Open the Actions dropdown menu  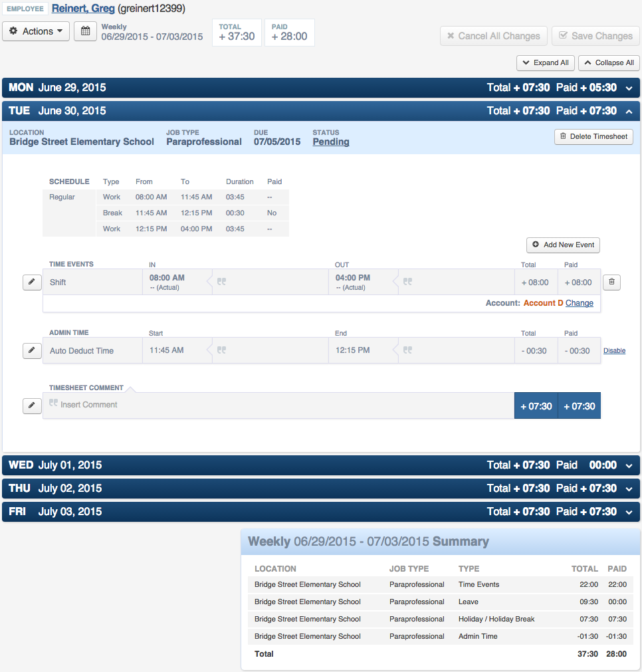[x=37, y=31]
